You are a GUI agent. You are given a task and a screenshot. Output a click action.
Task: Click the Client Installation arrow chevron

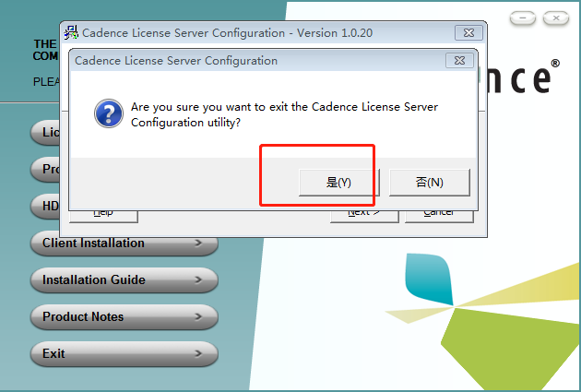pos(198,244)
